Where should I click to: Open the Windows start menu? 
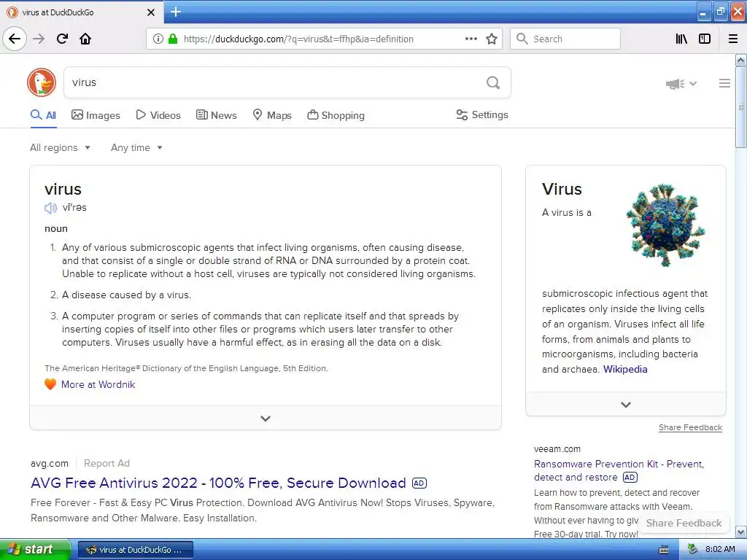click(35, 550)
